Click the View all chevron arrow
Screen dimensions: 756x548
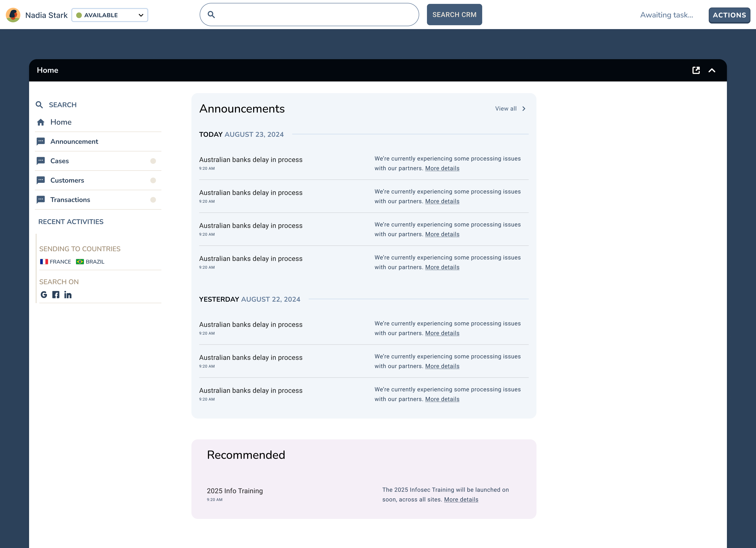point(524,109)
